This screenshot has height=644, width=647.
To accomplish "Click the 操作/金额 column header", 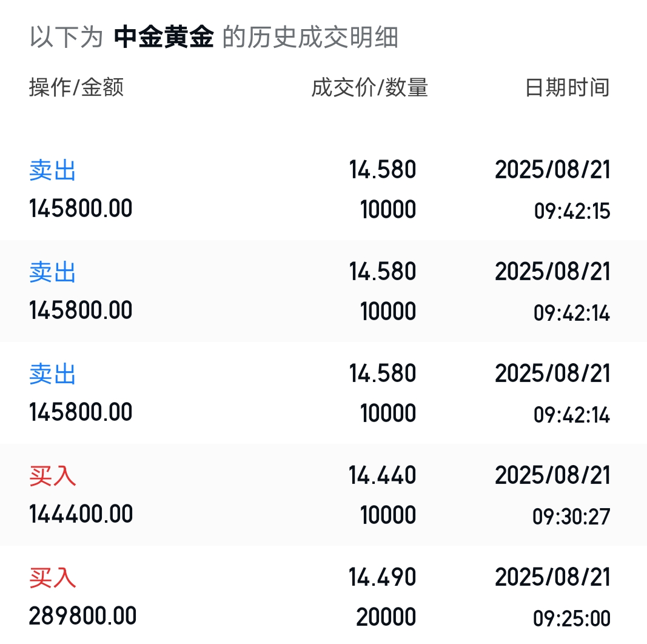I will (76, 88).
